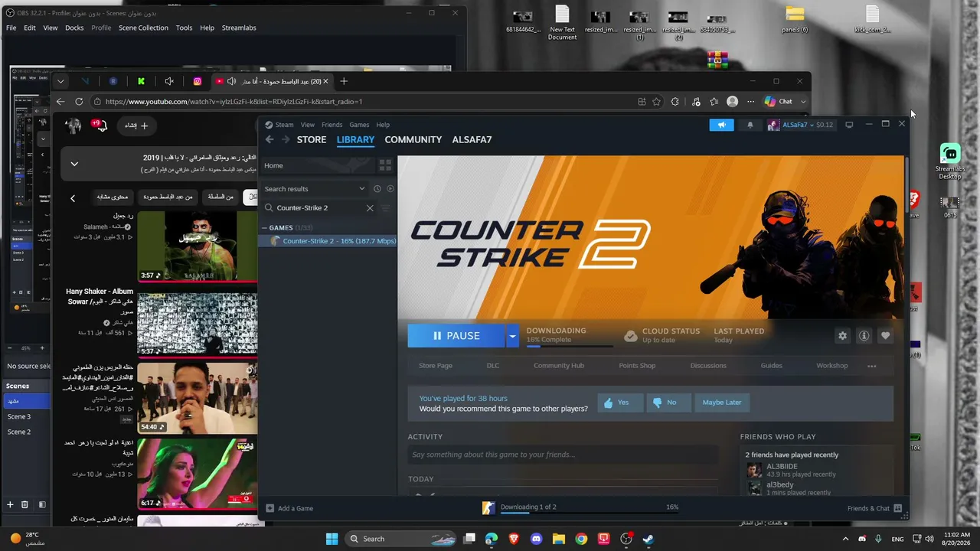Open the Instagram browser tab

coord(197,81)
